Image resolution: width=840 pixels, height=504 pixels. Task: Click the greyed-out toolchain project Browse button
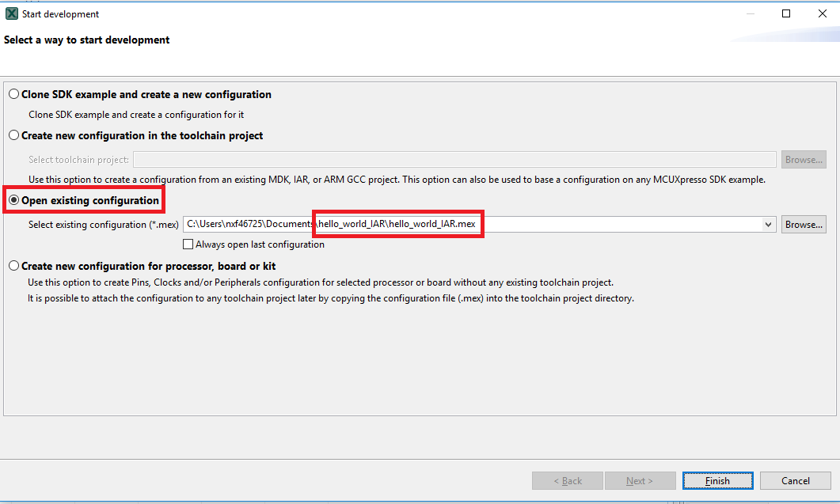click(x=804, y=160)
